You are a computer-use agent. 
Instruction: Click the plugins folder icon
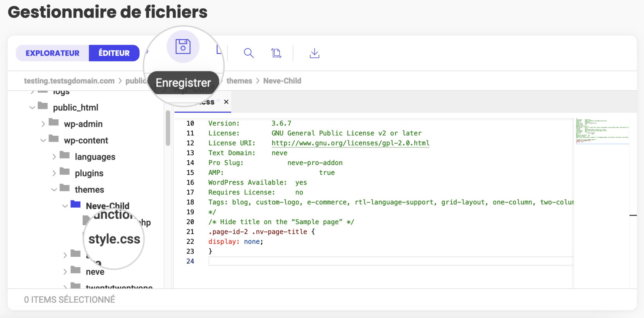(65, 171)
